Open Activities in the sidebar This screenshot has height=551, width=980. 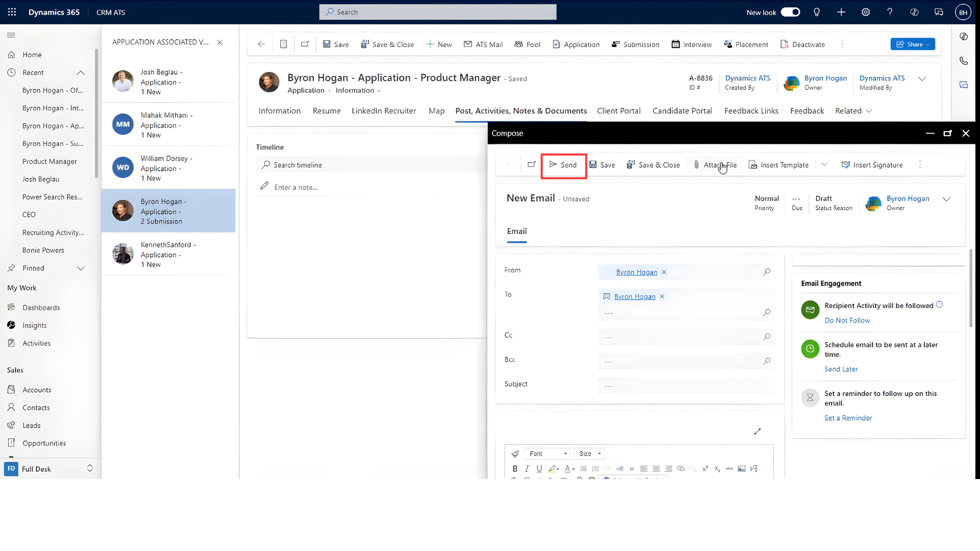pos(36,343)
